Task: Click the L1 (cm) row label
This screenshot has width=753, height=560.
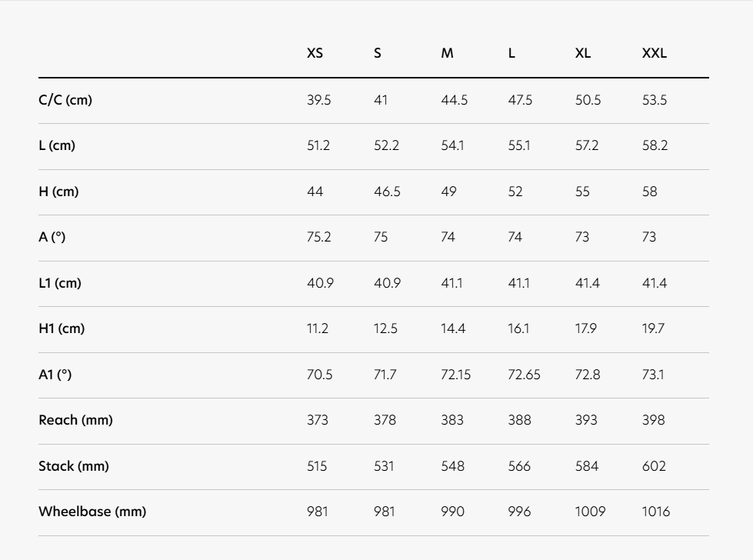Action: (x=59, y=283)
